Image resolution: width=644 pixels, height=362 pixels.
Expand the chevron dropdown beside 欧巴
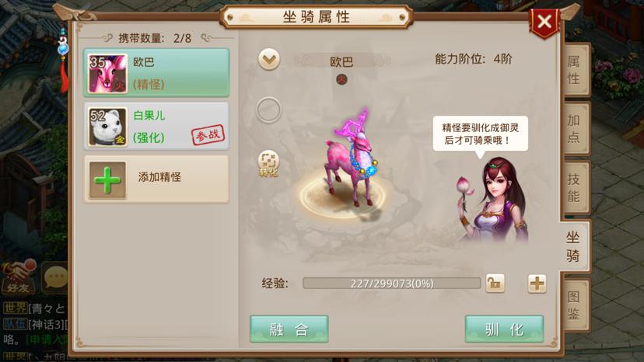click(x=269, y=60)
